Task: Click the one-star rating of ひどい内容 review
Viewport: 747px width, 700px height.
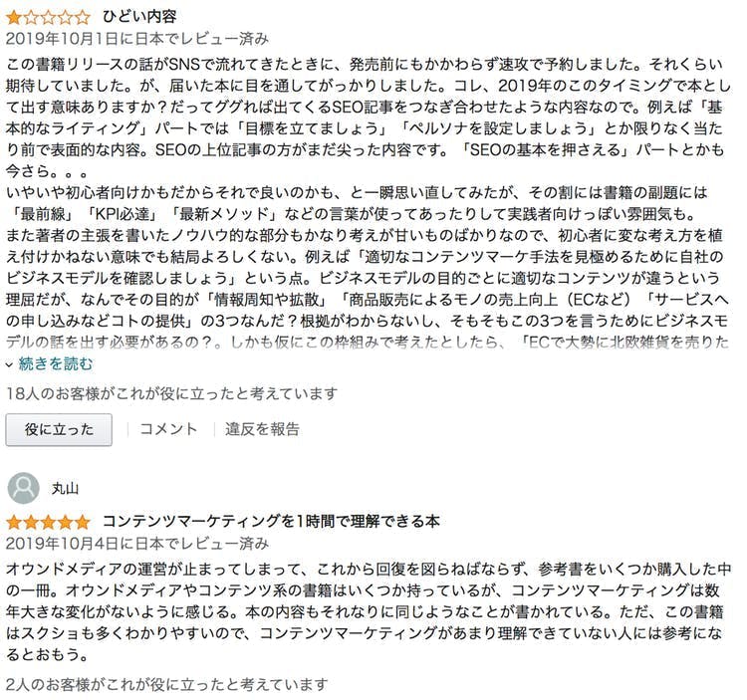Action: pyautogui.click(x=47, y=17)
